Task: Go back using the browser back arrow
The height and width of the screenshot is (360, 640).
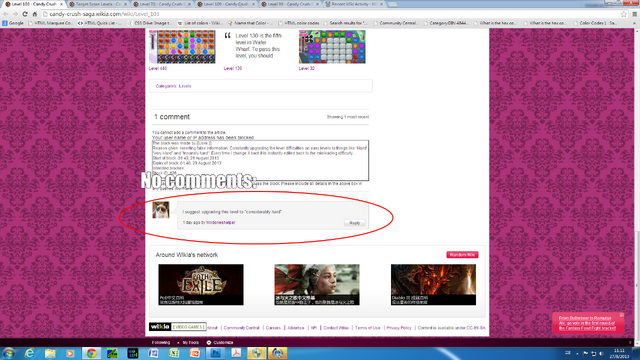Action: [x=6, y=14]
